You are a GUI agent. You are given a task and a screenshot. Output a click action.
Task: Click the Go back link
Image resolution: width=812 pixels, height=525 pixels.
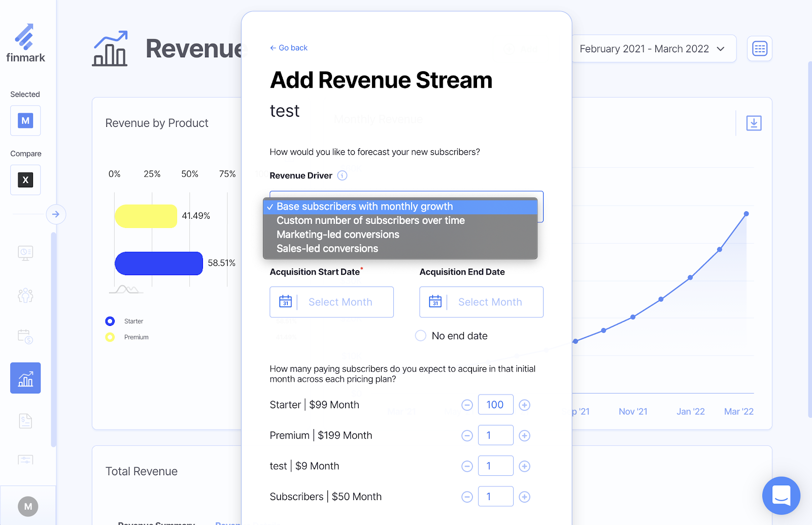(x=289, y=48)
